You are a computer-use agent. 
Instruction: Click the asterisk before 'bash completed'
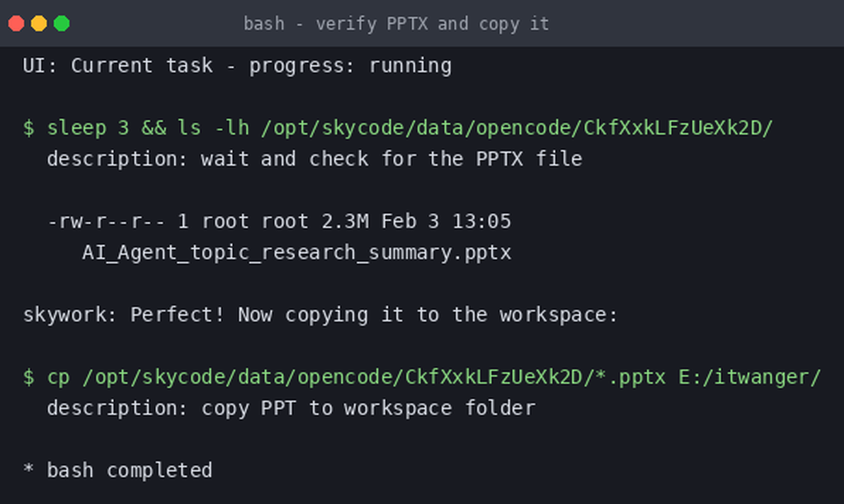click(28, 469)
